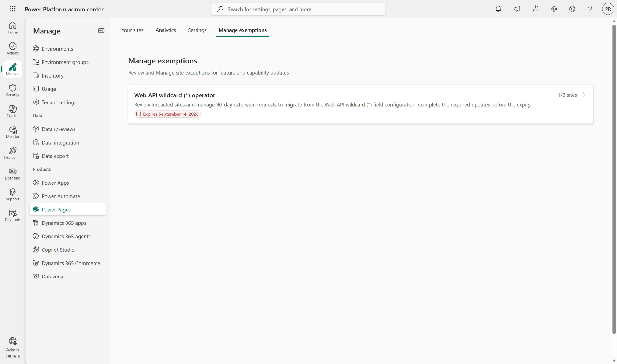Open the help question mark icon
This screenshot has height=364, width=617.
pyautogui.click(x=590, y=9)
